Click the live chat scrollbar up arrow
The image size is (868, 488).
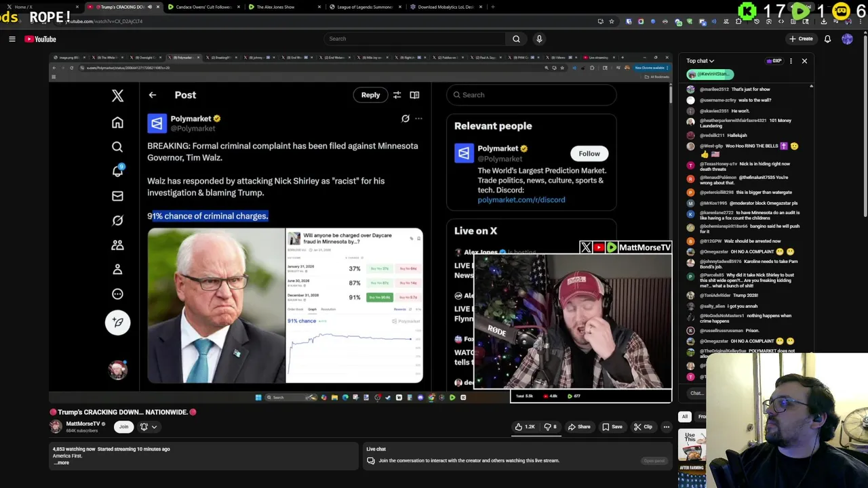[x=811, y=87]
